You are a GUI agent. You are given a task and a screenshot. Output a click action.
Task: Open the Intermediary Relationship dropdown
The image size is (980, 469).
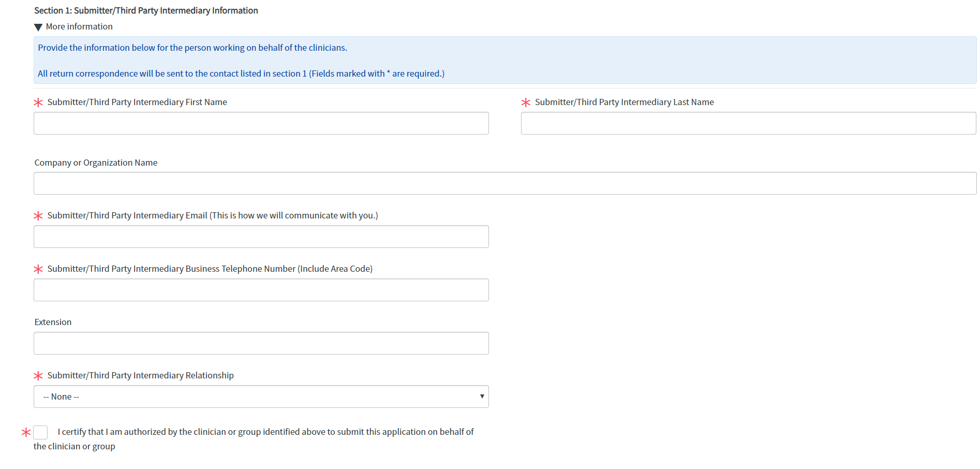pyautogui.click(x=261, y=397)
